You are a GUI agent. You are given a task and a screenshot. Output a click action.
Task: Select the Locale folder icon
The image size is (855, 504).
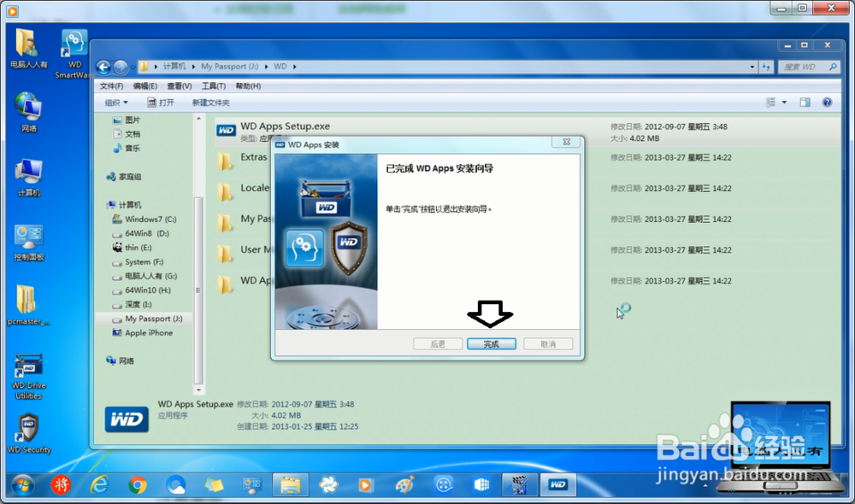coord(224,192)
